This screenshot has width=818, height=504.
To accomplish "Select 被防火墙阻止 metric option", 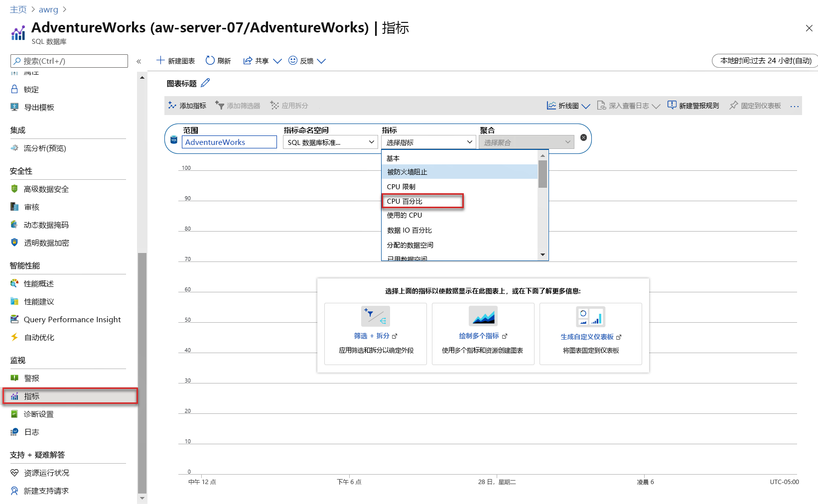I will (x=460, y=172).
